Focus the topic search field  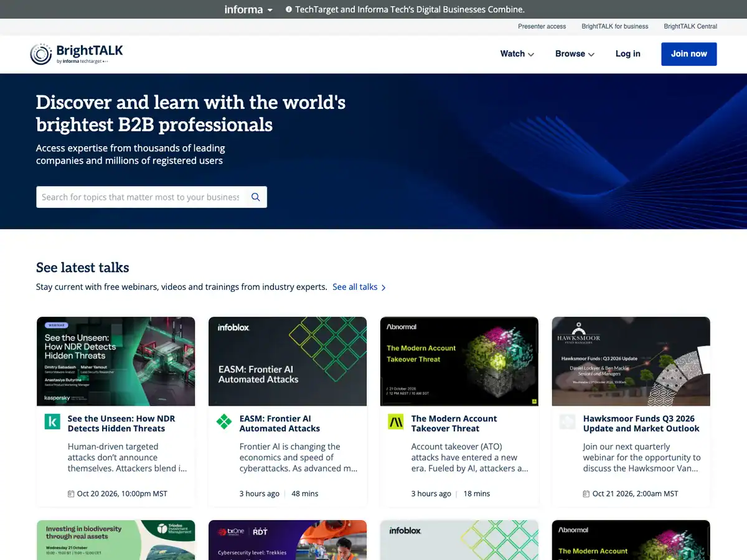pyautogui.click(x=141, y=197)
